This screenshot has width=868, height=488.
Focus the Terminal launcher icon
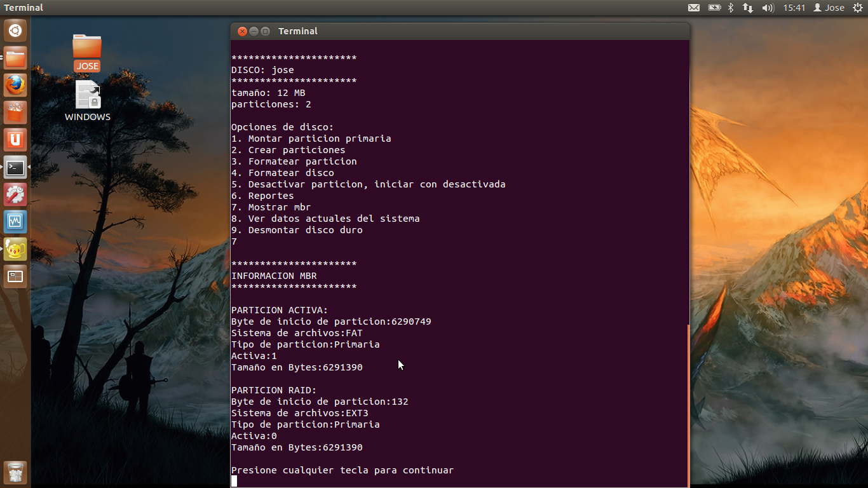click(x=15, y=168)
